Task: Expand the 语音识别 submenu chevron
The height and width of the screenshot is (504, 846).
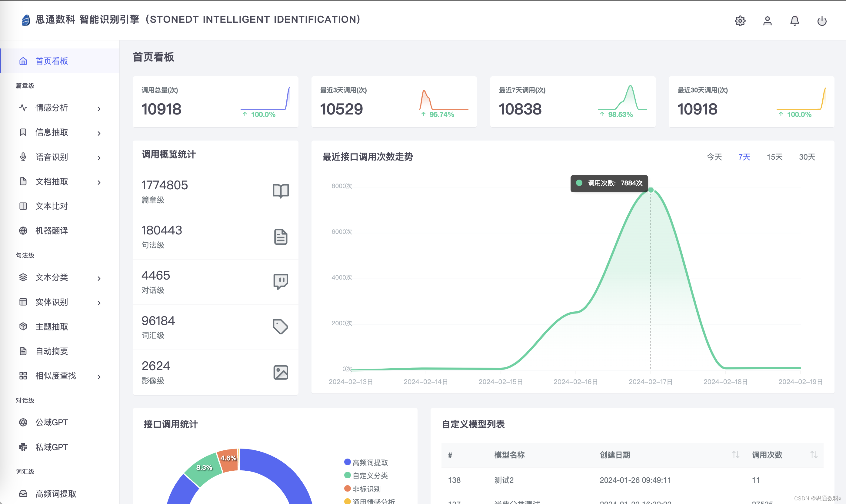Action: click(99, 158)
